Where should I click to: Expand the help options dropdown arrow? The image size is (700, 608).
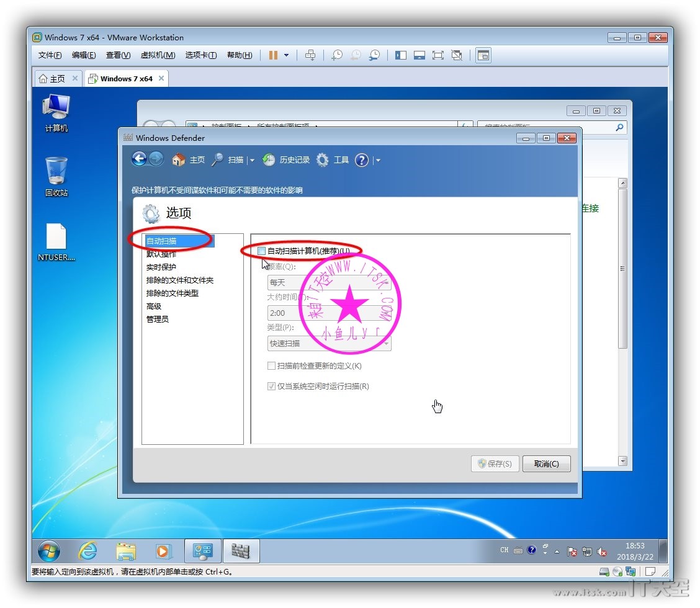[x=378, y=161]
